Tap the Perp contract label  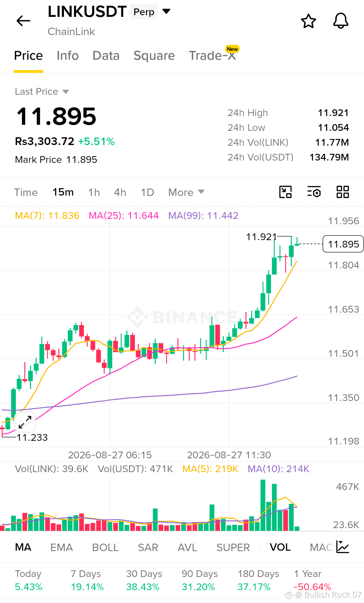tap(144, 12)
